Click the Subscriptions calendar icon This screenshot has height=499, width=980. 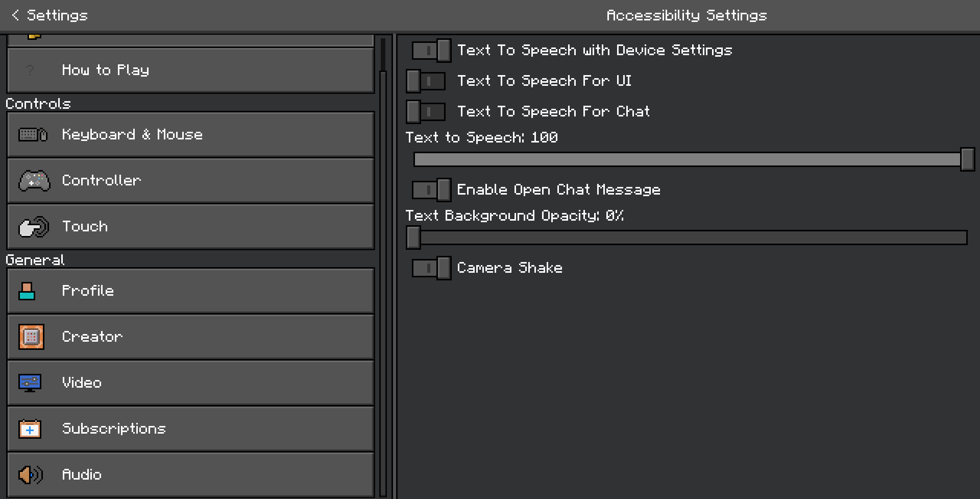tap(30, 429)
